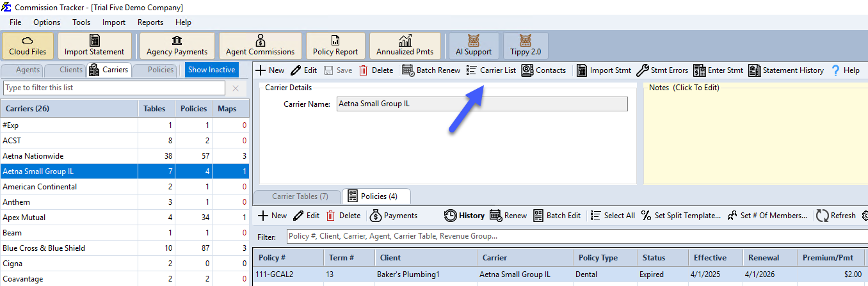Launch Tippy 2.0 assistant
868x286 pixels.
(526, 45)
